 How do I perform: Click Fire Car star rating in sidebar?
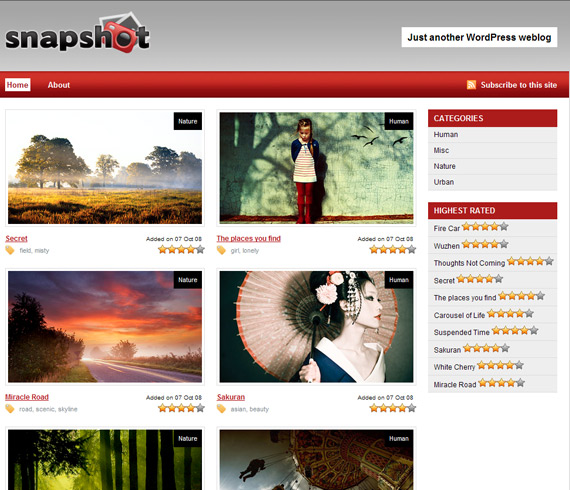[485, 227]
